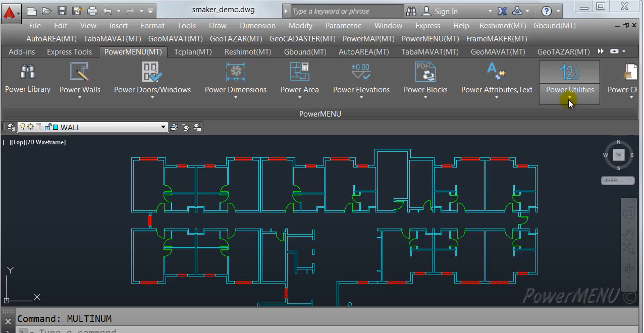Viewport: 644px width, 333px height.
Task: Close the command line with the X
Action: 8,321
